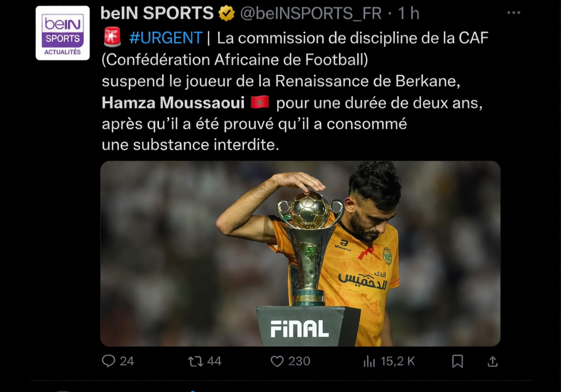This screenshot has height=392, width=561.
Task: Click the bold name Hamza Moussaoui
Action: [x=173, y=103]
